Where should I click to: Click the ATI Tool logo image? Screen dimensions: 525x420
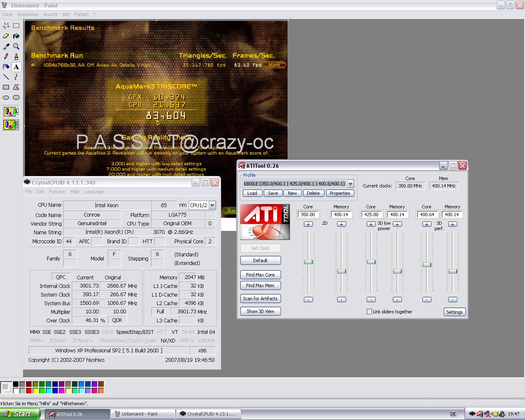coord(265,222)
